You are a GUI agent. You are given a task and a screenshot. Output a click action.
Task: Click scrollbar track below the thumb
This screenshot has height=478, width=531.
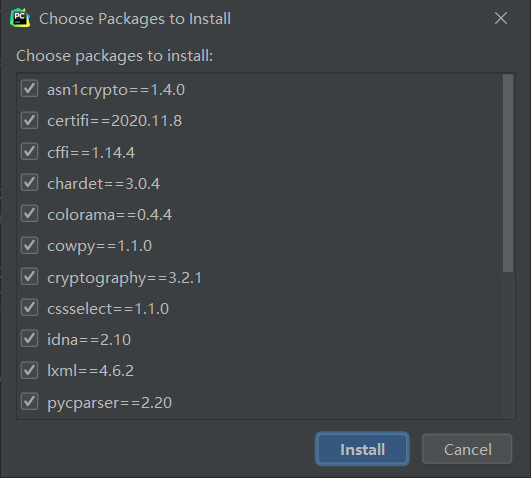(508, 344)
